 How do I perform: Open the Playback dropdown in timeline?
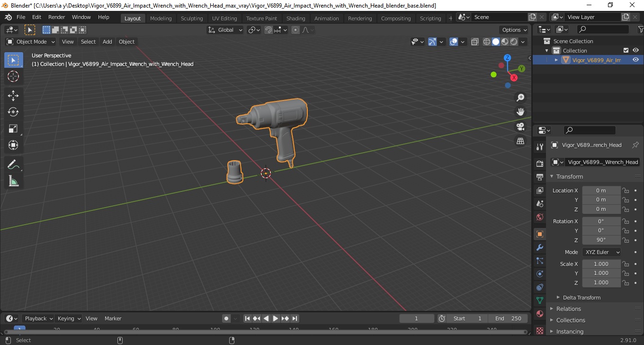point(38,318)
